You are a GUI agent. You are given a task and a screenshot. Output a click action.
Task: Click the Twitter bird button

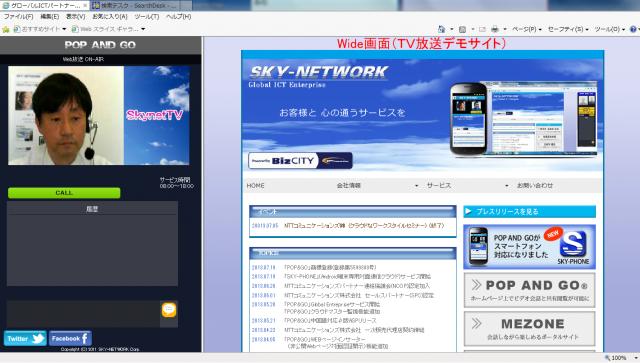pyautogui.click(x=25, y=339)
